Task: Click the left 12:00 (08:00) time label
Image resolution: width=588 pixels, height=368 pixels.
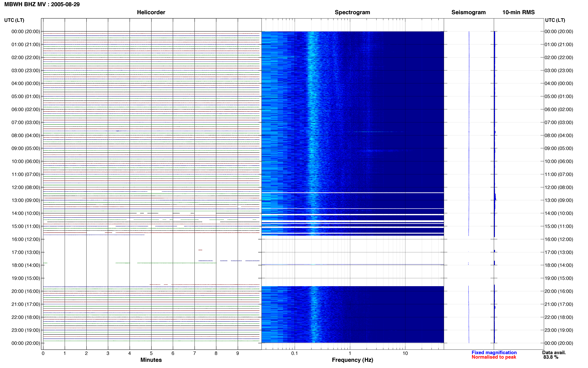Action: [x=26, y=187]
